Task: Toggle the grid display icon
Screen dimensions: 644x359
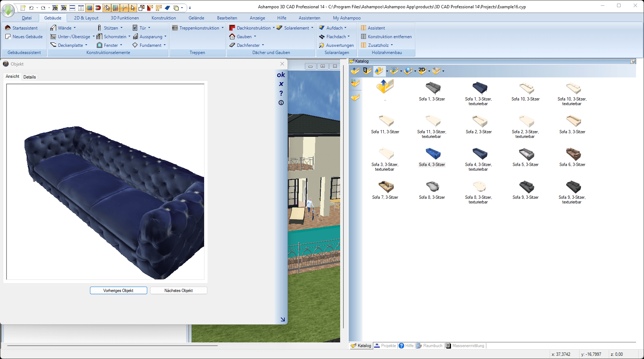Action: pyautogui.click(x=89, y=8)
